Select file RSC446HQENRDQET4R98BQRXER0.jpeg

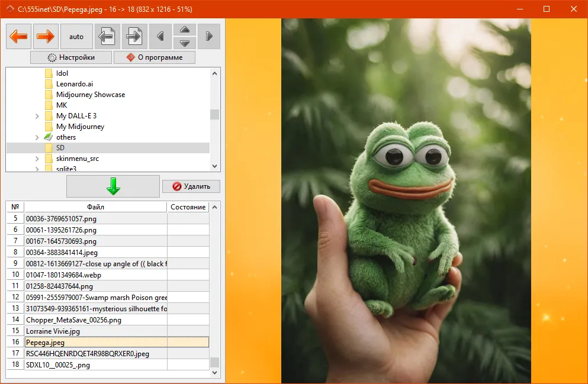[95, 354]
